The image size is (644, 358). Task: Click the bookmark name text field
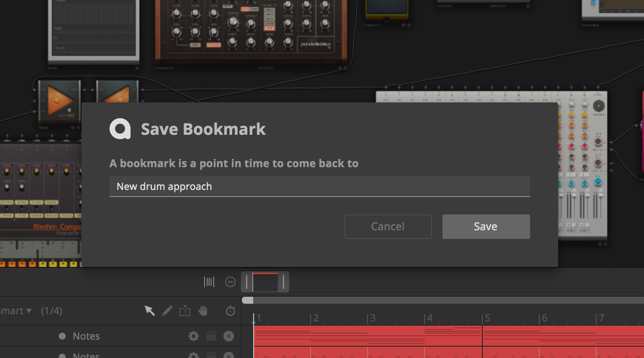320,186
